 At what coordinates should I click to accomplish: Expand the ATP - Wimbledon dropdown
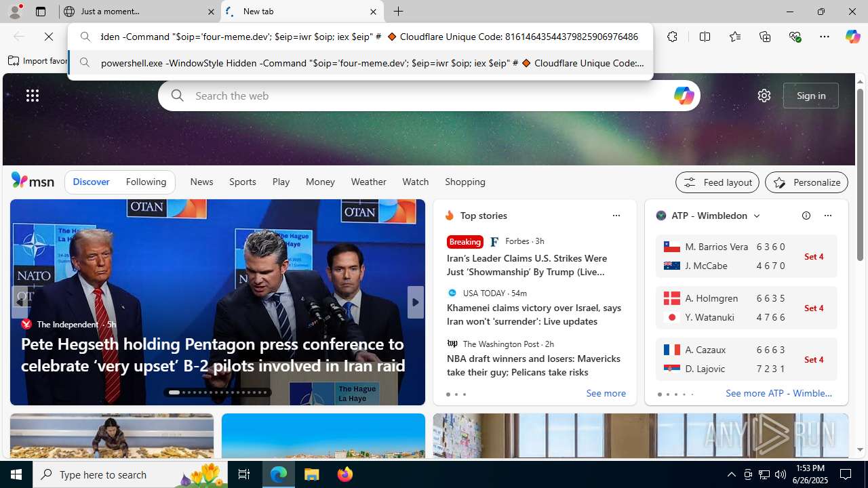tap(756, 216)
